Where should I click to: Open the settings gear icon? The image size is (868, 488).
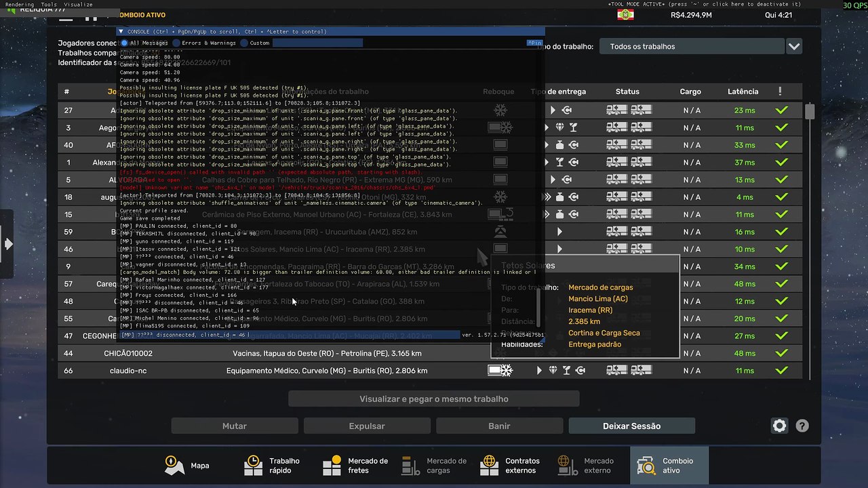(x=779, y=426)
